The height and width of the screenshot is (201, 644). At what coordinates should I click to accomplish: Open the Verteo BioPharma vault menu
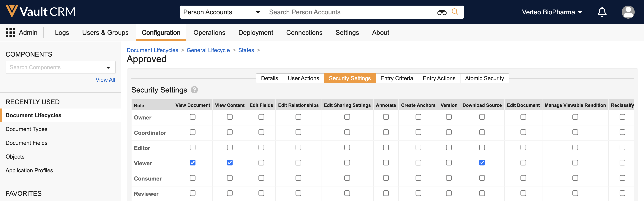(x=552, y=12)
